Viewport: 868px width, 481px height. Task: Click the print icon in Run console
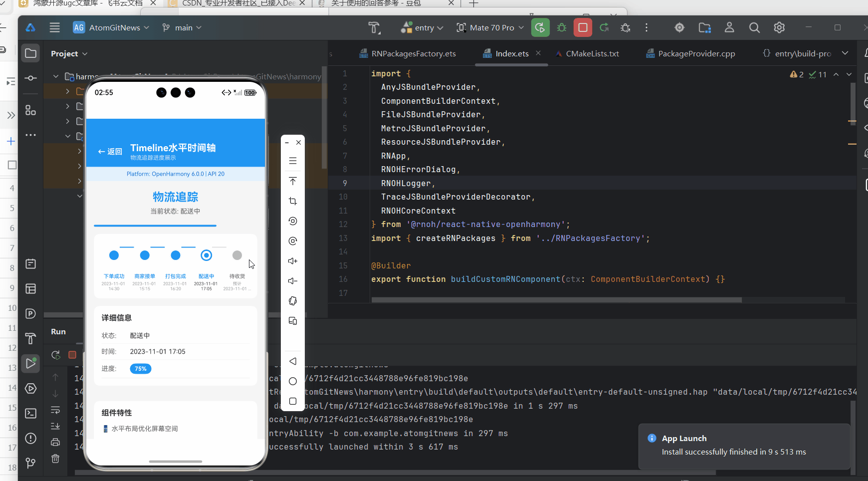(x=55, y=442)
